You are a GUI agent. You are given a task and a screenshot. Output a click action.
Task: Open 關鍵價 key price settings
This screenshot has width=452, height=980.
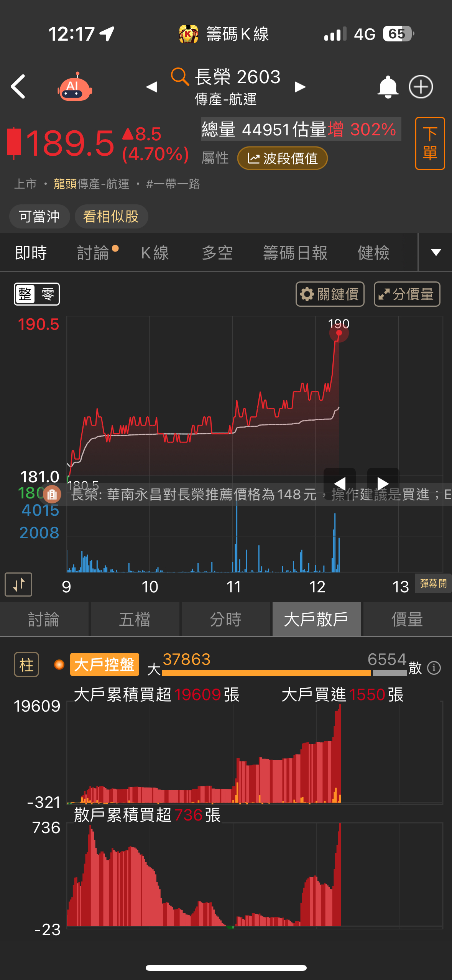(x=330, y=294)
